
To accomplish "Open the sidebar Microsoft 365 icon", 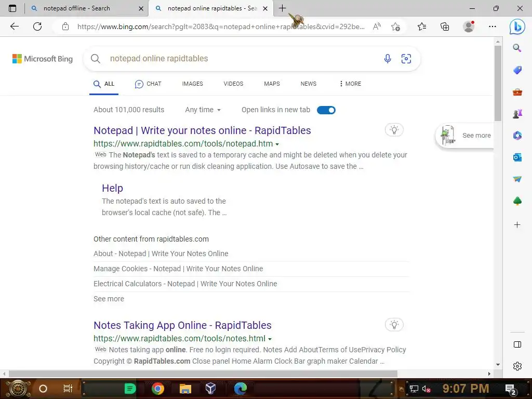I will (x=517, y=136).
